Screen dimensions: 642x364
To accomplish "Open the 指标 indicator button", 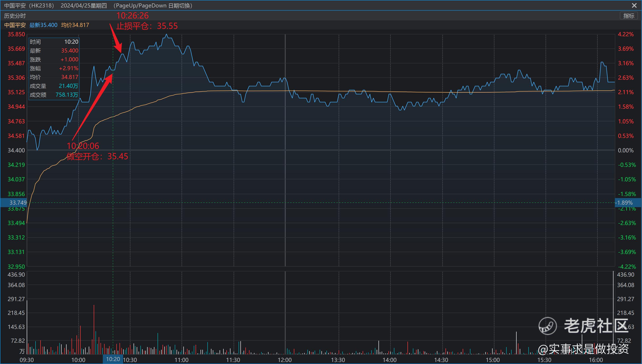I will click(x=628, y=16).
